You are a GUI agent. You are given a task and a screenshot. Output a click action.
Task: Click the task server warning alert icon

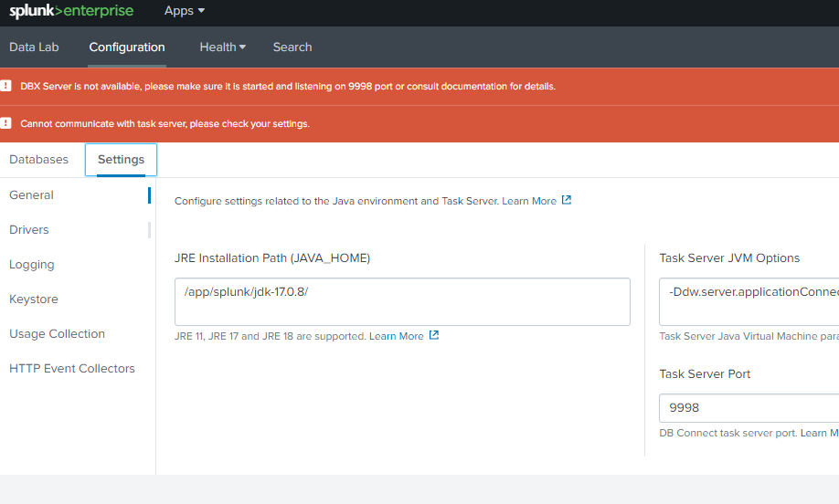tap(6, 123)
